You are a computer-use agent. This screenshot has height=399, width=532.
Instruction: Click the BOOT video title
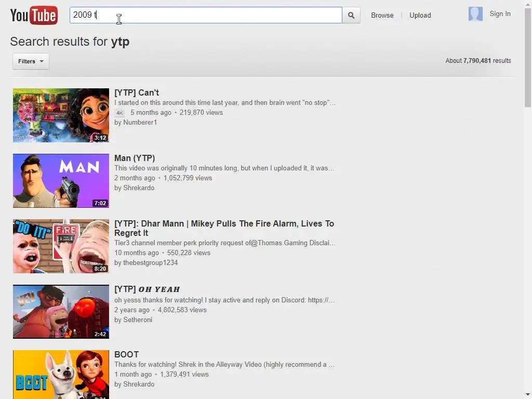pyautogui.click(x=127, y=354)
